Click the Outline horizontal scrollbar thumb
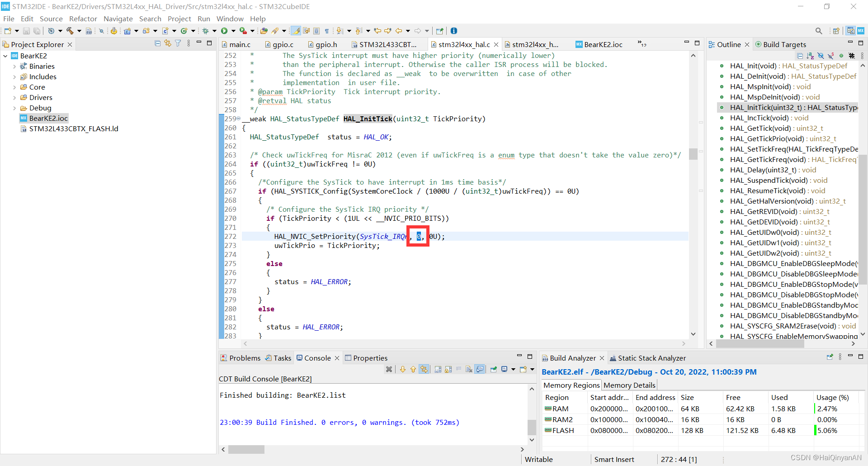Image resolution: width=868 pixels, height=466 pixels. click(x=760, y=344)
